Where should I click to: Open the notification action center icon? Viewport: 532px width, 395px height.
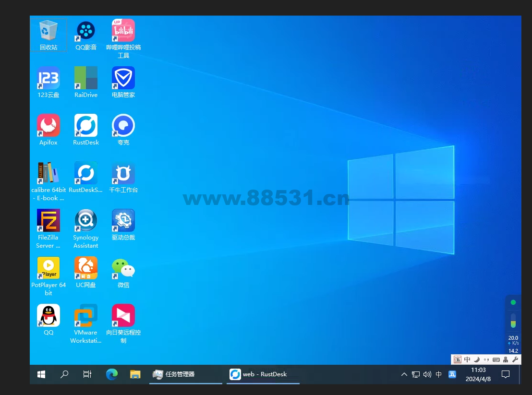506,374
